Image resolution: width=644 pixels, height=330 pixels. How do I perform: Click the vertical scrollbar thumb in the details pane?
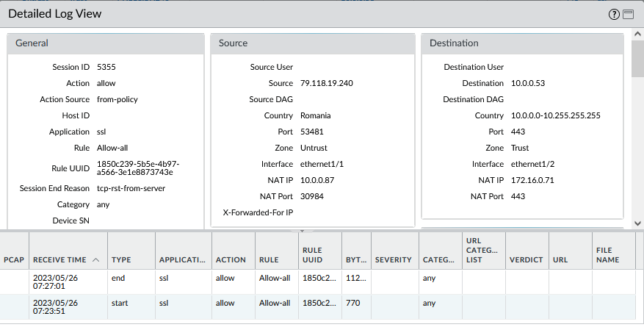click(637, 60)
